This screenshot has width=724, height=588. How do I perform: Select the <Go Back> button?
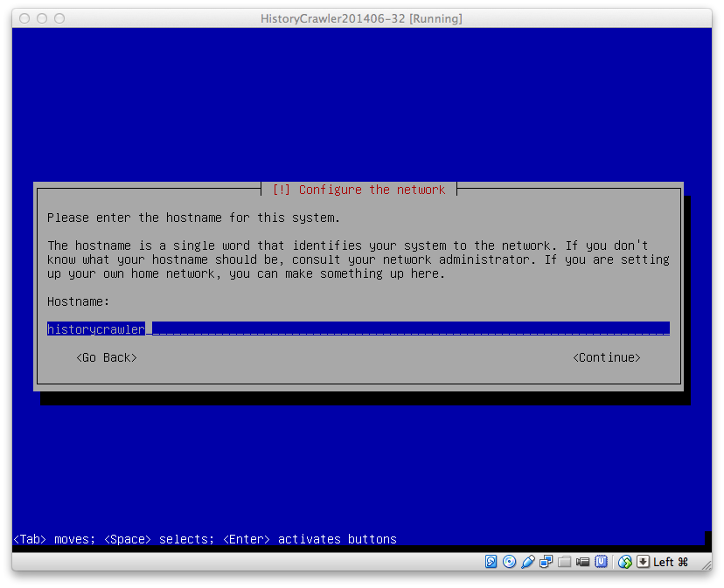click(106, 357)
